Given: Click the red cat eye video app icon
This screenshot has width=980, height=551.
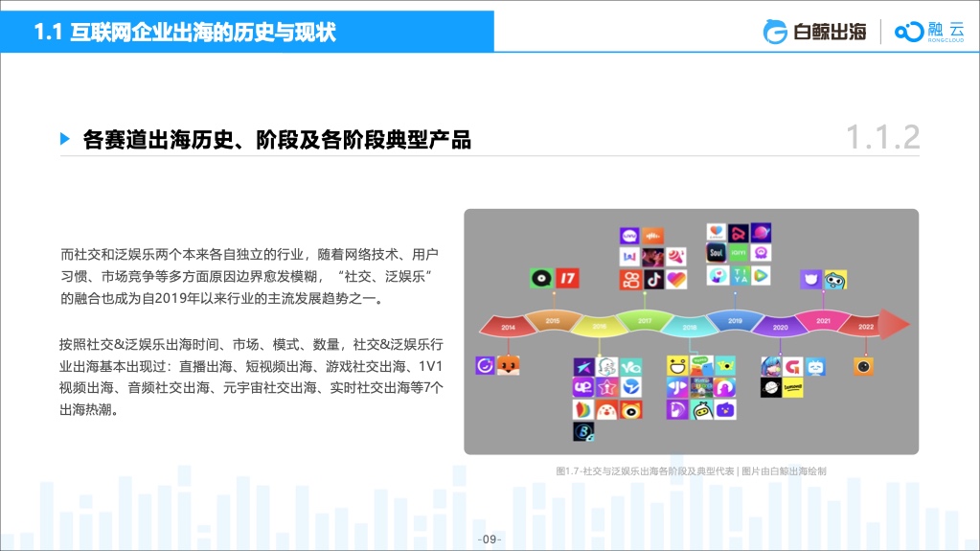Looking at the screenshot, I should pyautogui.click(x=631, y=409).
